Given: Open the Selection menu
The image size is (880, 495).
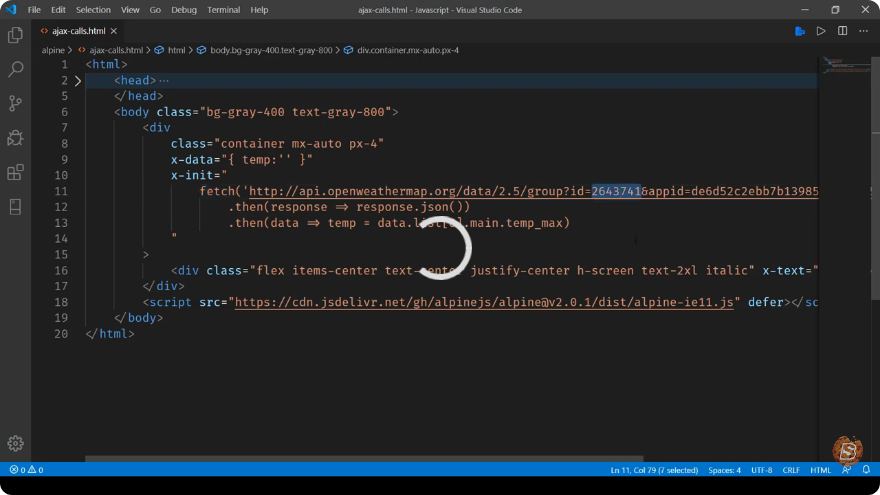Looking at the screenshot, I should coord(93,10).
